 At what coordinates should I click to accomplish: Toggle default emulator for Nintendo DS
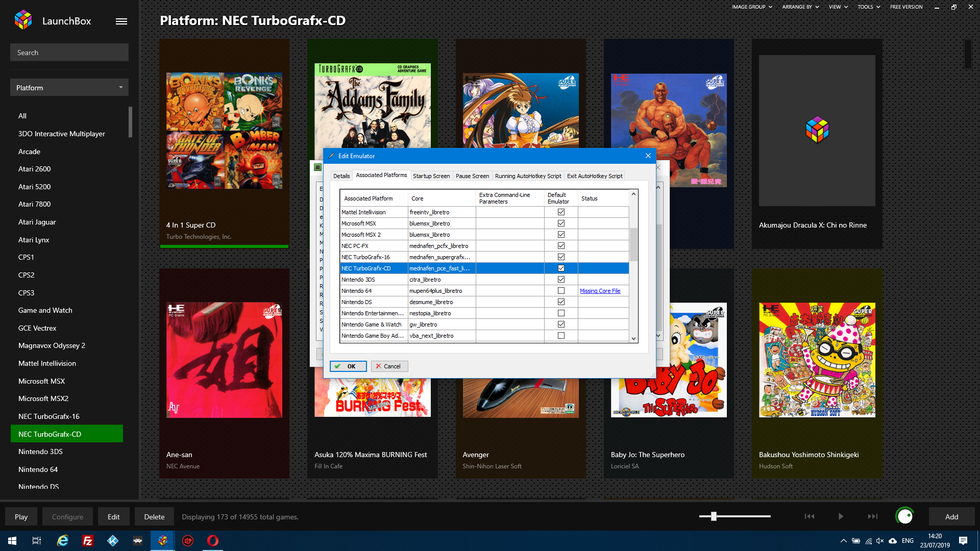[x=561, y=302]
